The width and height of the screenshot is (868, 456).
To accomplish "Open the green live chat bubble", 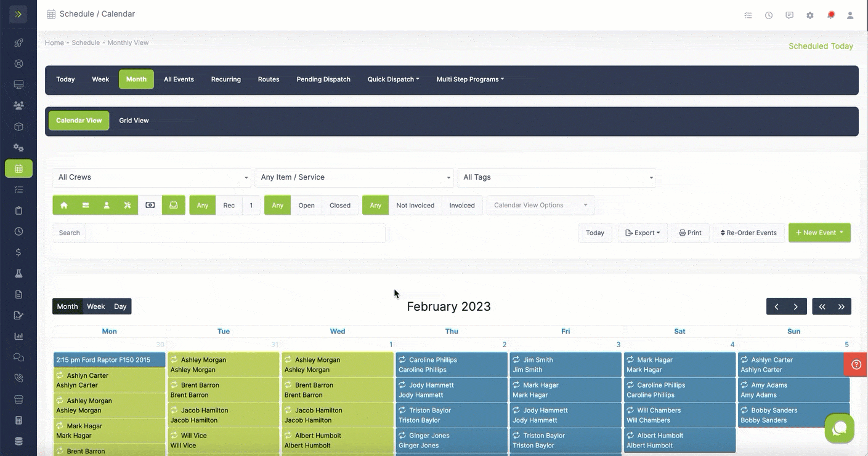I will click(x=840, y=429).
